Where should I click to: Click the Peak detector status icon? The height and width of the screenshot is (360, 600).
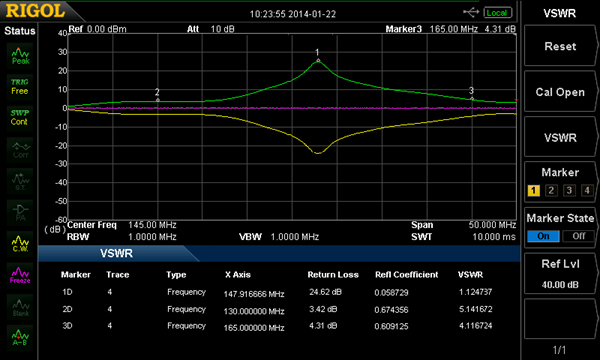(20, 56)
